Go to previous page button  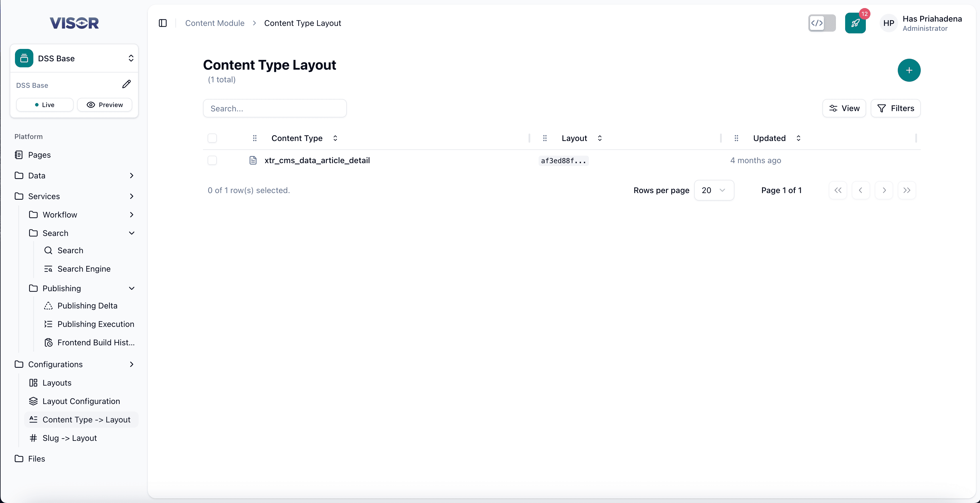pyautogui.click(x=861, y=190)
